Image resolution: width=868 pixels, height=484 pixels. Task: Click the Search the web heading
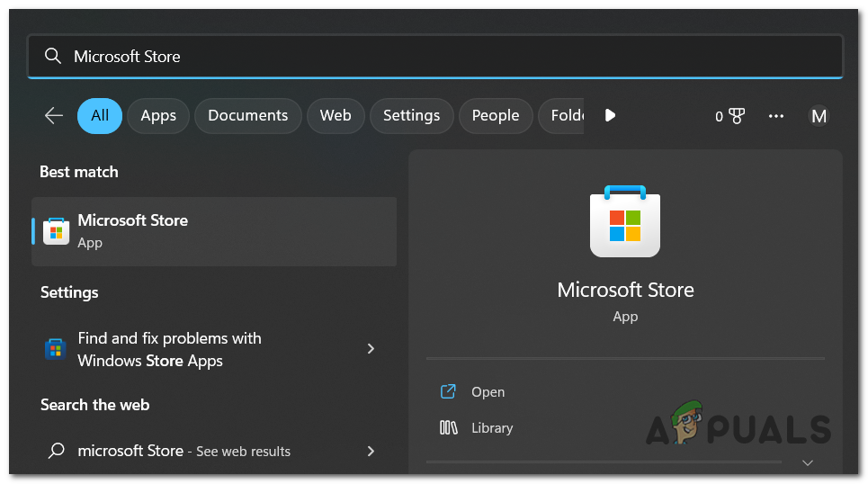[x=94, y=405]
